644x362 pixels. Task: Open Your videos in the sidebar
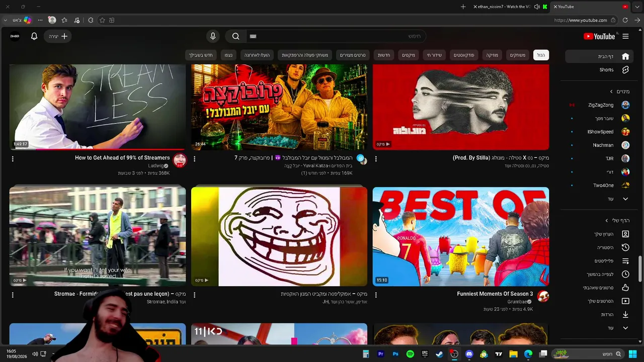pyautogui.click(x=599, y=301)
